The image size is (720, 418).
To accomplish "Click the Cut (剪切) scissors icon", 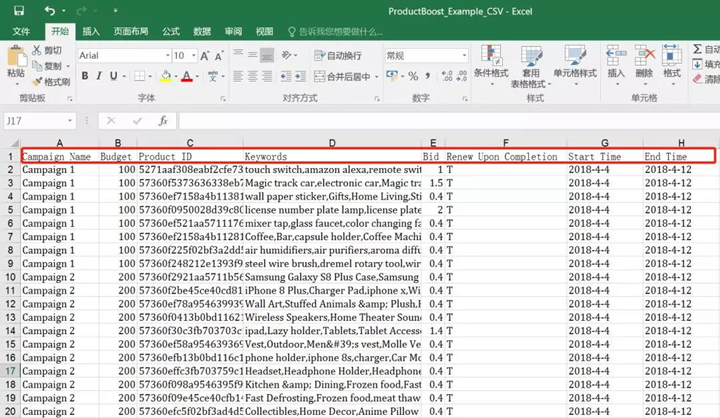I will (37, 50).
